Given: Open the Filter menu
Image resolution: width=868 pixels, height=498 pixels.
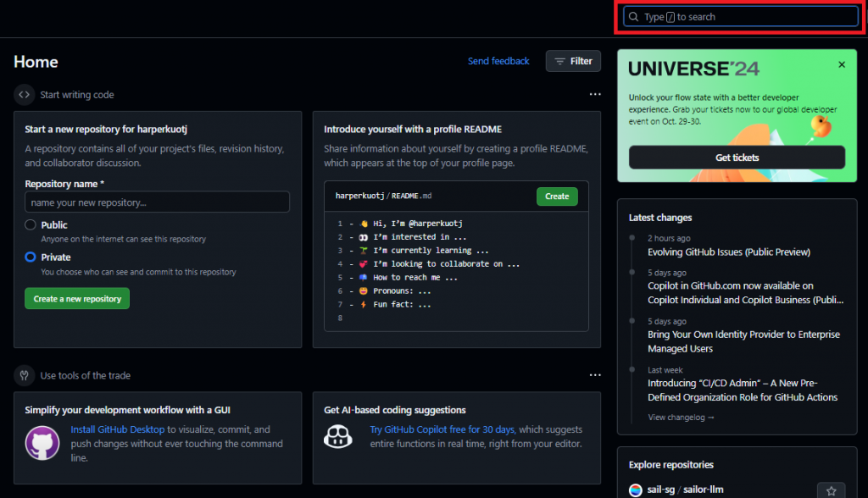Looking at the screenshot, I should pos(573,61).
